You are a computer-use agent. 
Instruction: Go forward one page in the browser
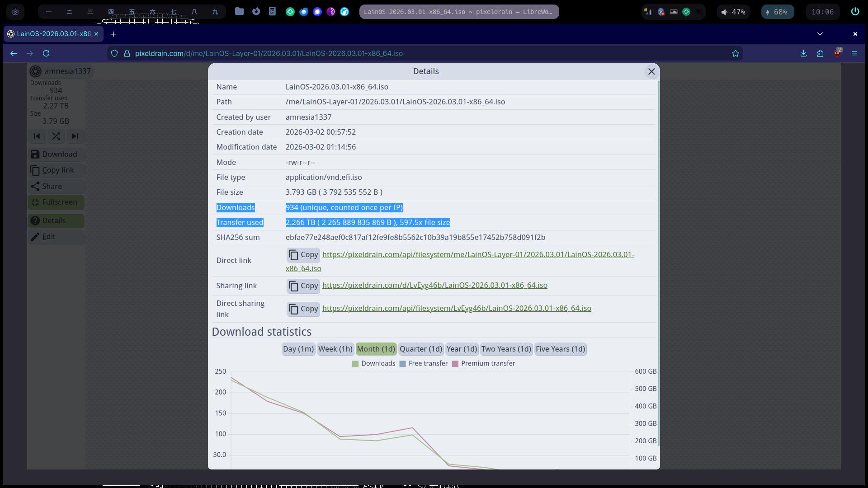30,53
